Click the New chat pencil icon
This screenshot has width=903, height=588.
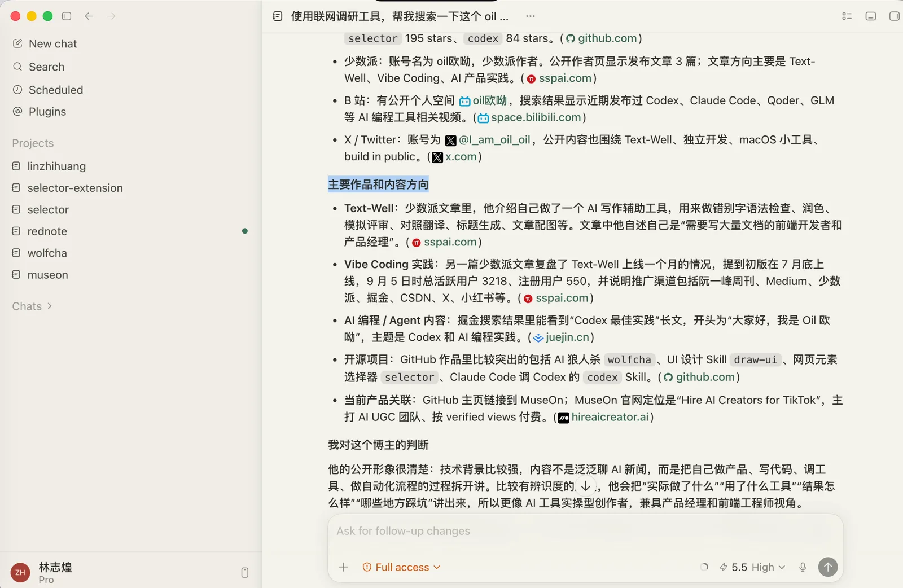17,43
